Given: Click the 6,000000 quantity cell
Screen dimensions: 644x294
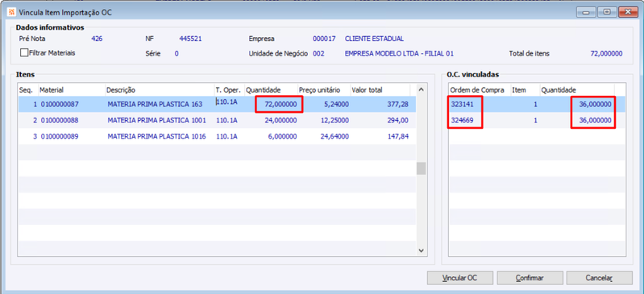Looking at the screenshot, I should pos(282,136).
